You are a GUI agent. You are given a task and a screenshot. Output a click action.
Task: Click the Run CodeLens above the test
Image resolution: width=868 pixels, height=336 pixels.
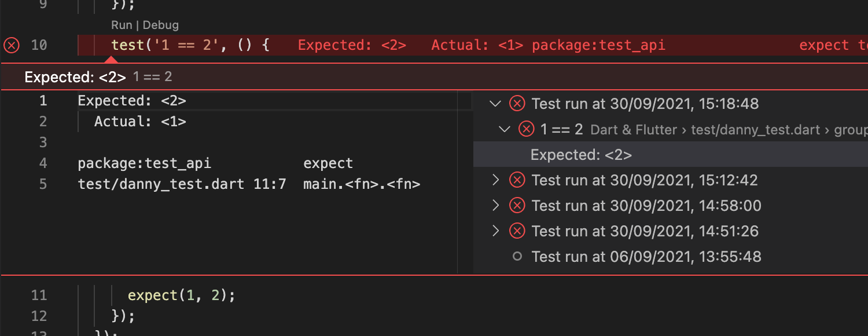(122, 25)
